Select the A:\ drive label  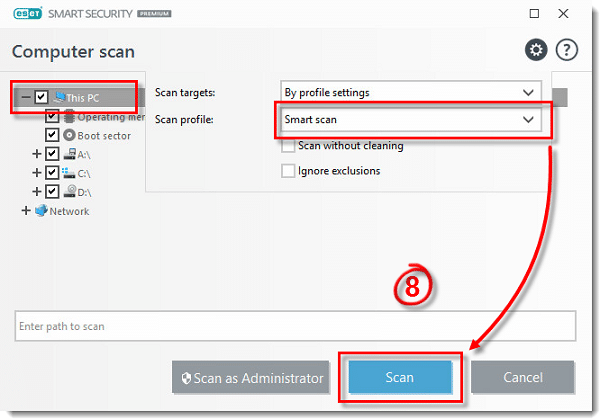click(84, 155)
